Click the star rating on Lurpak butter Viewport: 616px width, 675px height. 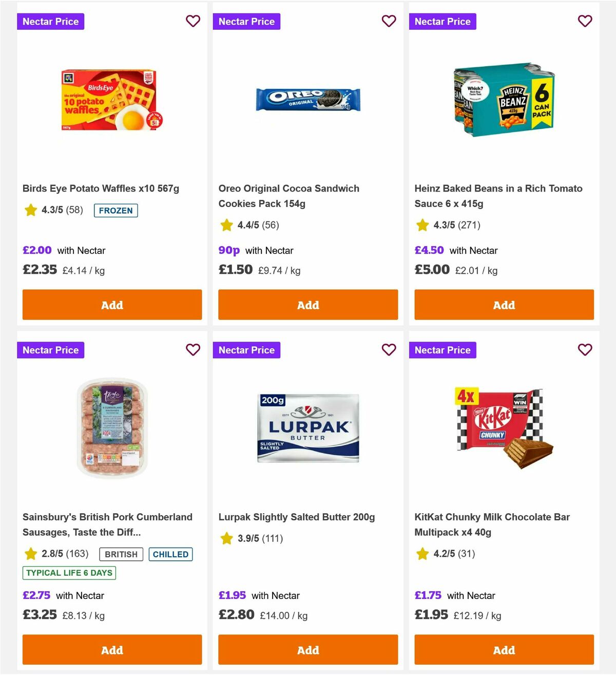click(x=226, y=538)
